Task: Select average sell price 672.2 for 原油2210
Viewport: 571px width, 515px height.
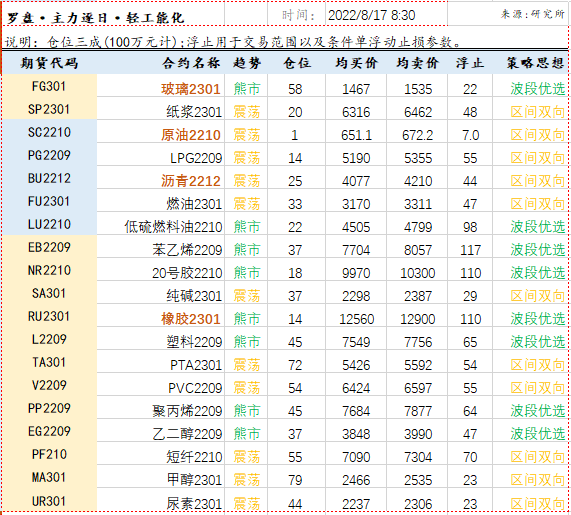Action: (x=418, y=135)
